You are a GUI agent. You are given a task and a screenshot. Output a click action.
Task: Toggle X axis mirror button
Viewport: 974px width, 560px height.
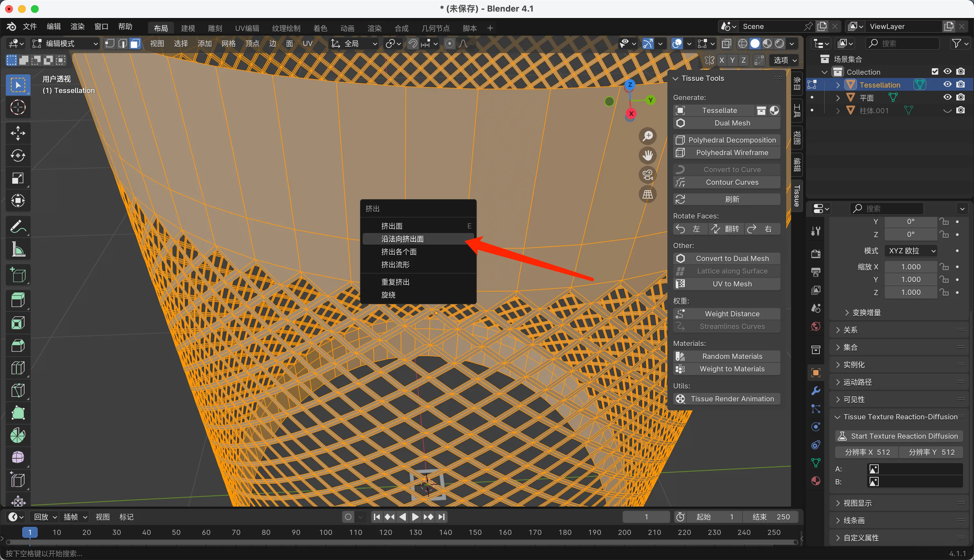pos(721,60)
